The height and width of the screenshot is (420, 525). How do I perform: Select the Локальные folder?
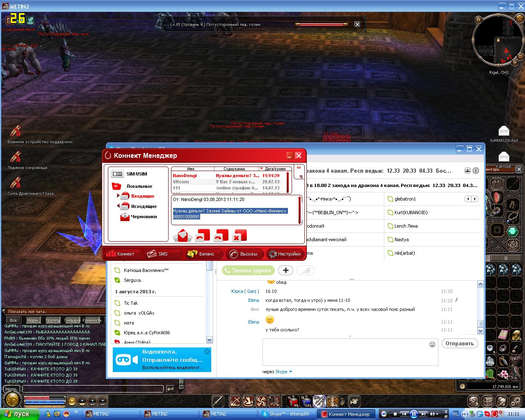click(132, 186)
